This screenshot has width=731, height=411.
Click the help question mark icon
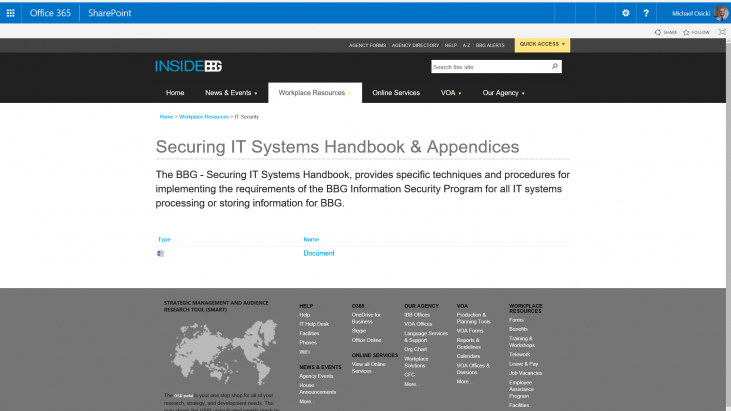647,13
